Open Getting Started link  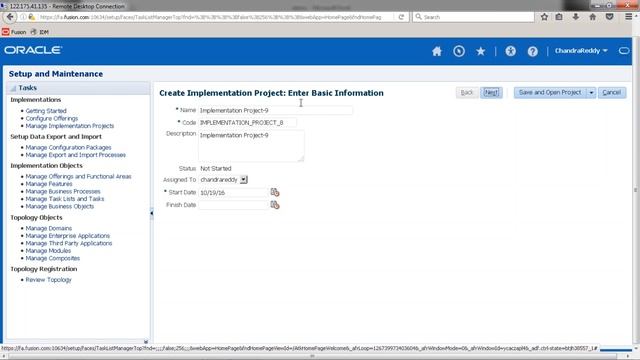point(46,111)
